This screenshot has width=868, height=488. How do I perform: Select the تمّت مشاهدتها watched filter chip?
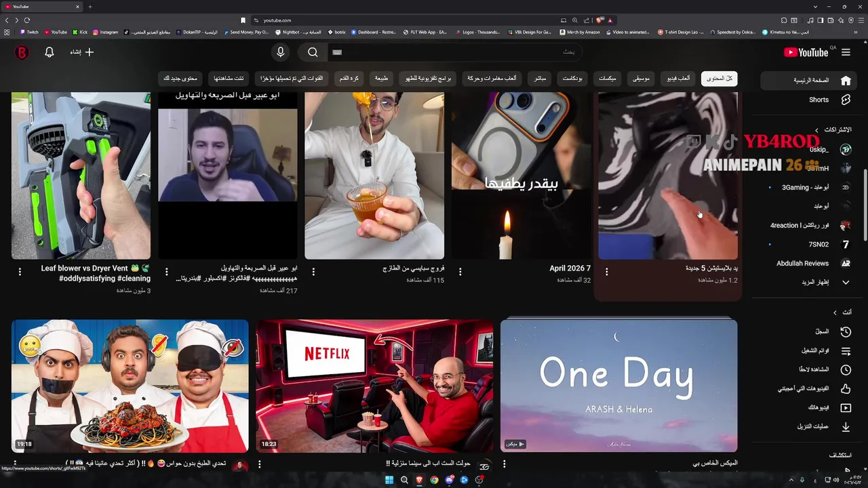pyautogui.click(x=229, y=79)
